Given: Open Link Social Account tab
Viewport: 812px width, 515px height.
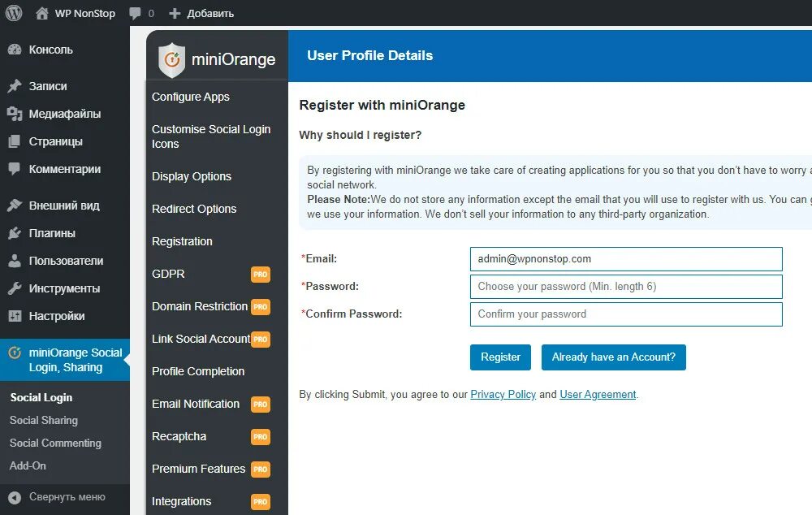Looking at the screenshot, I should click(201, 339).
